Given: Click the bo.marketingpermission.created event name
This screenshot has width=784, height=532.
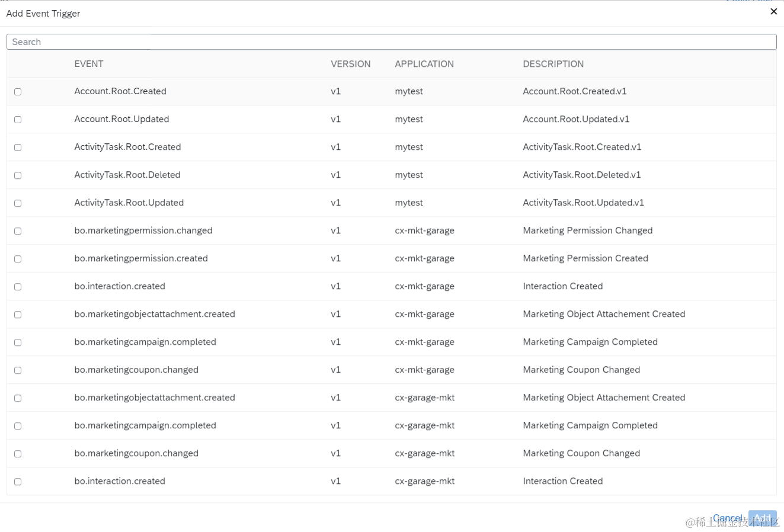Looking at the screenshot, I should tap(141, 258).
